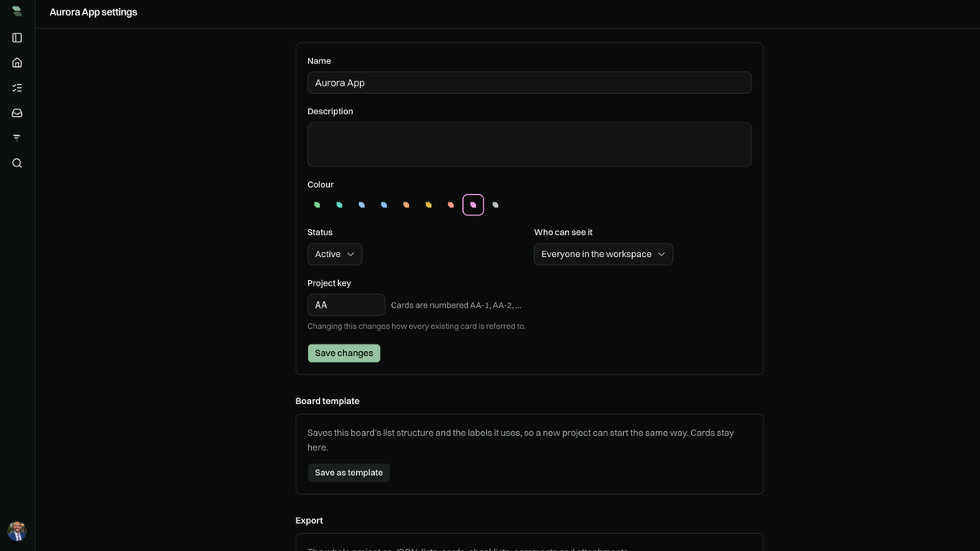980x551 pixels.
Task: Click the Save changes button
Action: (344, 353)
